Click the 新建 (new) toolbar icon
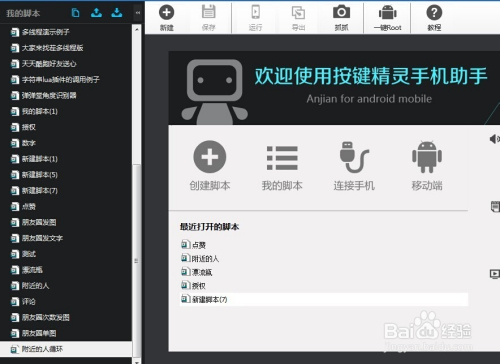Screen dimensions: 500x364 [x=166, y=13]
